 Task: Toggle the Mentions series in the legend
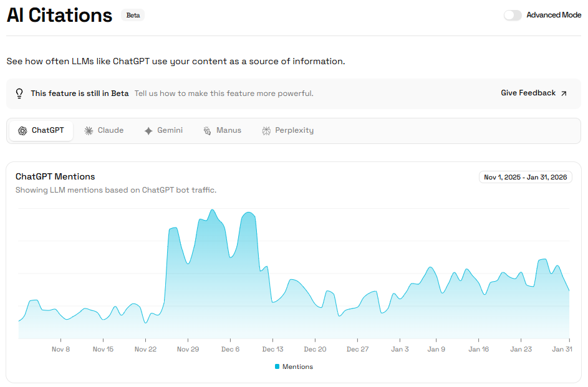[292, 366]
